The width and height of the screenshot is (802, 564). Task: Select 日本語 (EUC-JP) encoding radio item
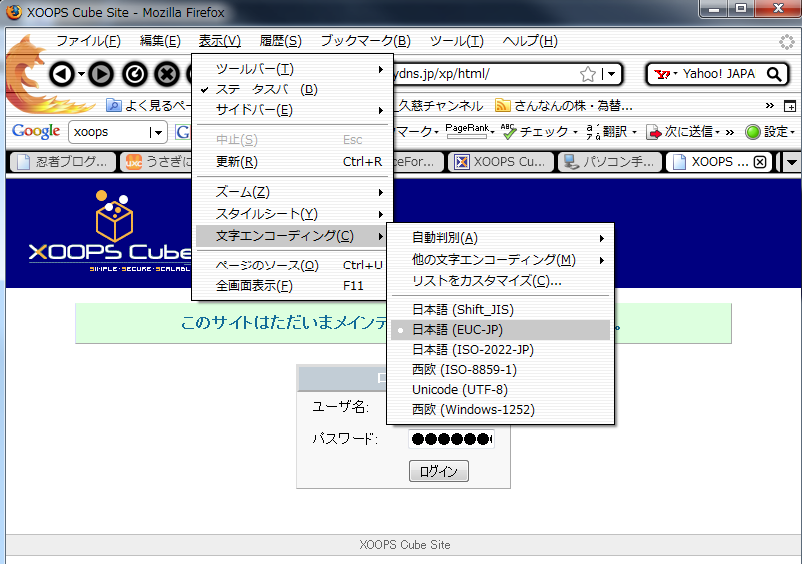coord(500,330)
